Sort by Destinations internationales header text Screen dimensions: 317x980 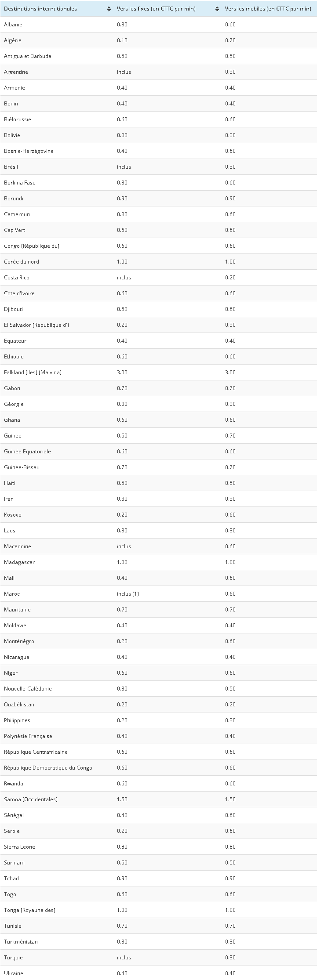click(x=40, y=9)
